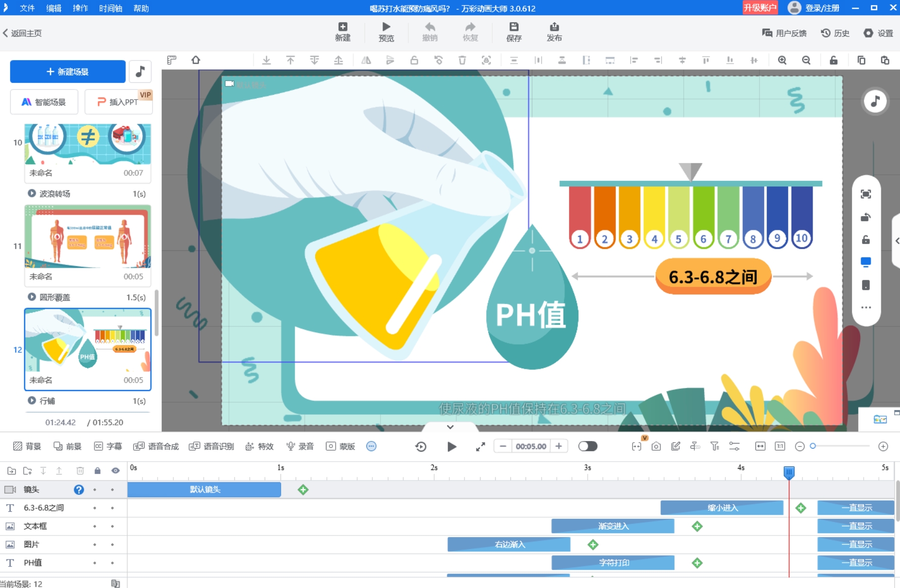The image size is (900, 588).
Task: Toggle the switch next to the duration field
Action: pos(588,446)
